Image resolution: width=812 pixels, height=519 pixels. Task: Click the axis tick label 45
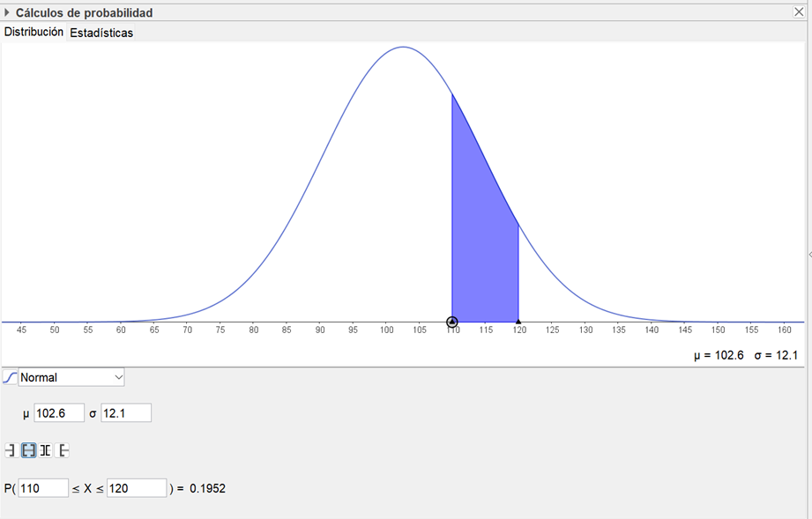pos(21,330)
